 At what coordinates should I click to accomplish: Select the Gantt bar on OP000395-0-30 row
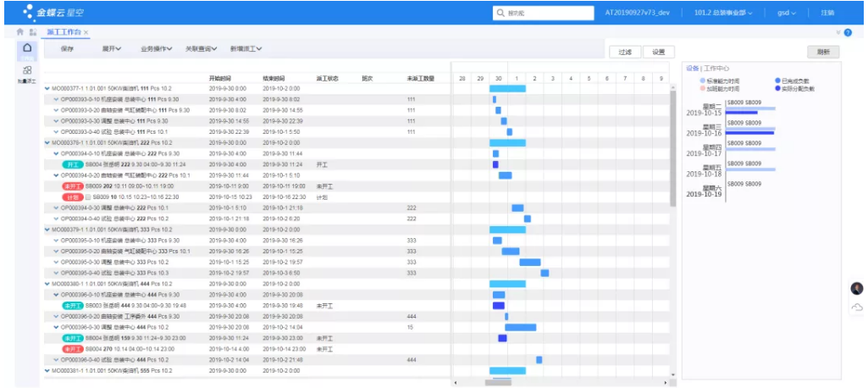tap(530, 263)
